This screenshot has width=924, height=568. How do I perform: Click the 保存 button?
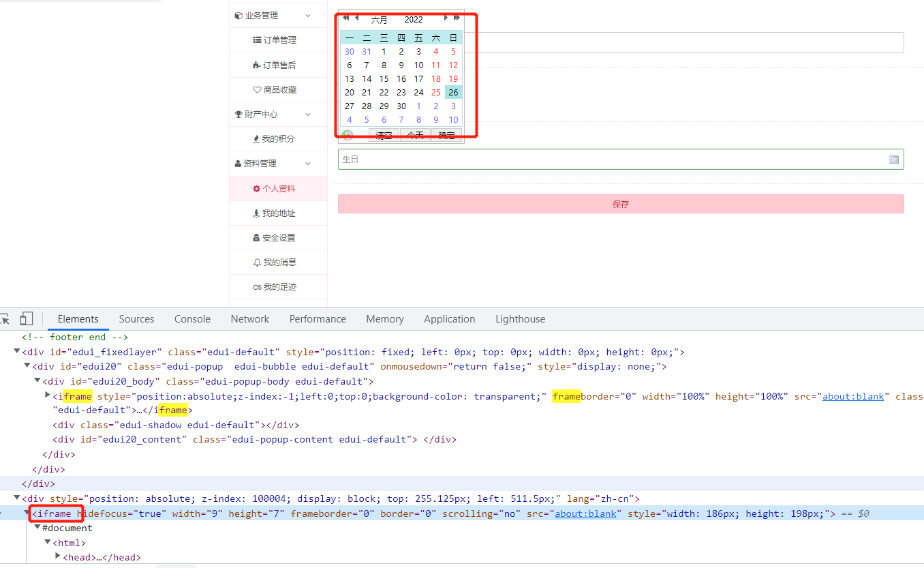621,204
